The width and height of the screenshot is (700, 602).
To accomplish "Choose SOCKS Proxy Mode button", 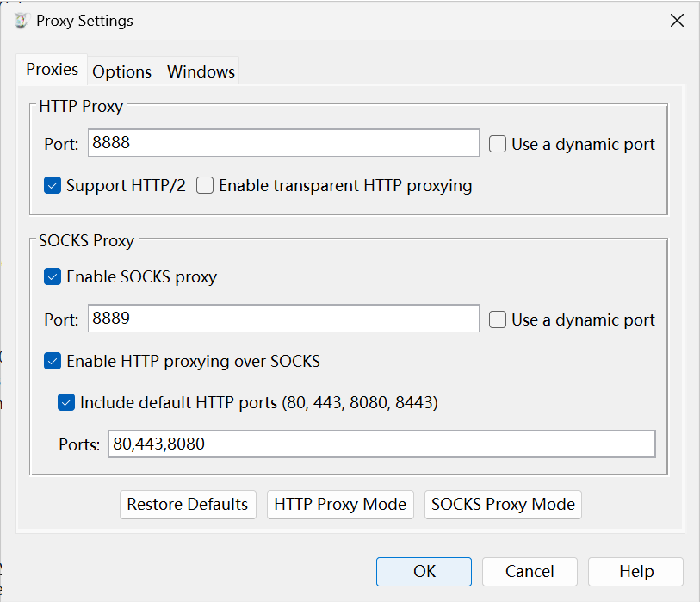I will [503, 504].
